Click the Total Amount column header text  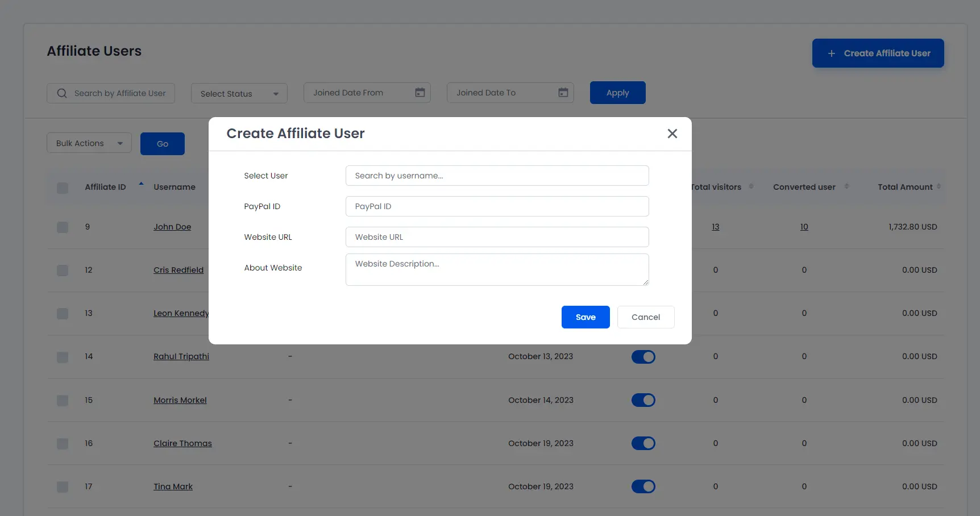click(905, 187)
